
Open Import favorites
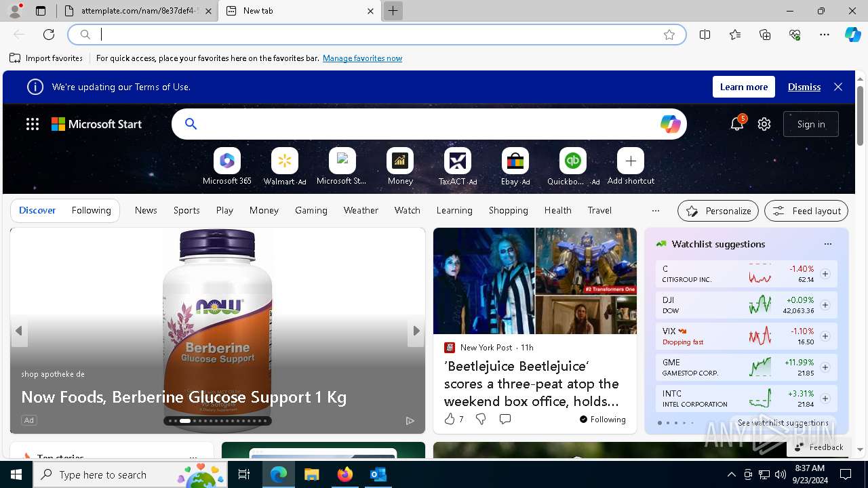coord(46,58)
